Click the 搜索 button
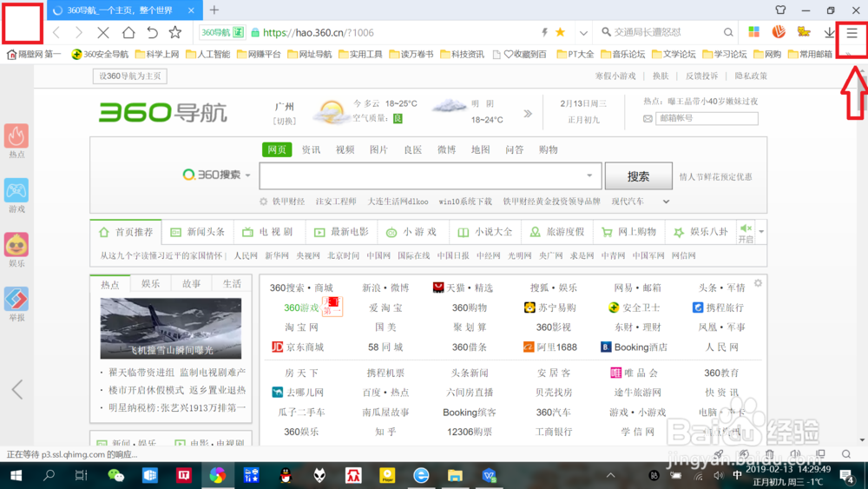 pyautogui.click(x=638, y=176)
